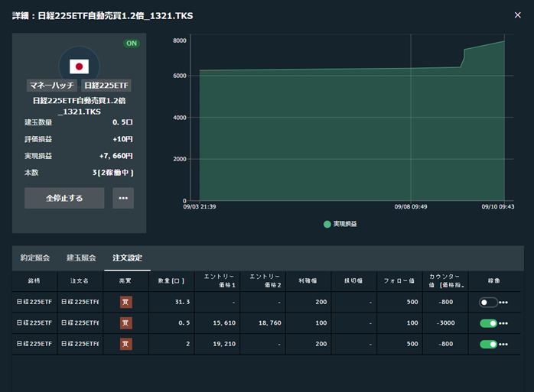
Task: Click the 注文名 column header
Action: (x=80, y=280)
